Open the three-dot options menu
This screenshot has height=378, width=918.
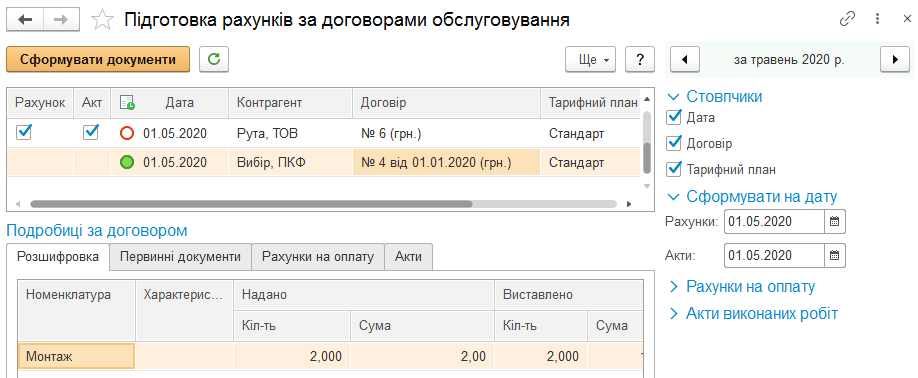[877, 19]
